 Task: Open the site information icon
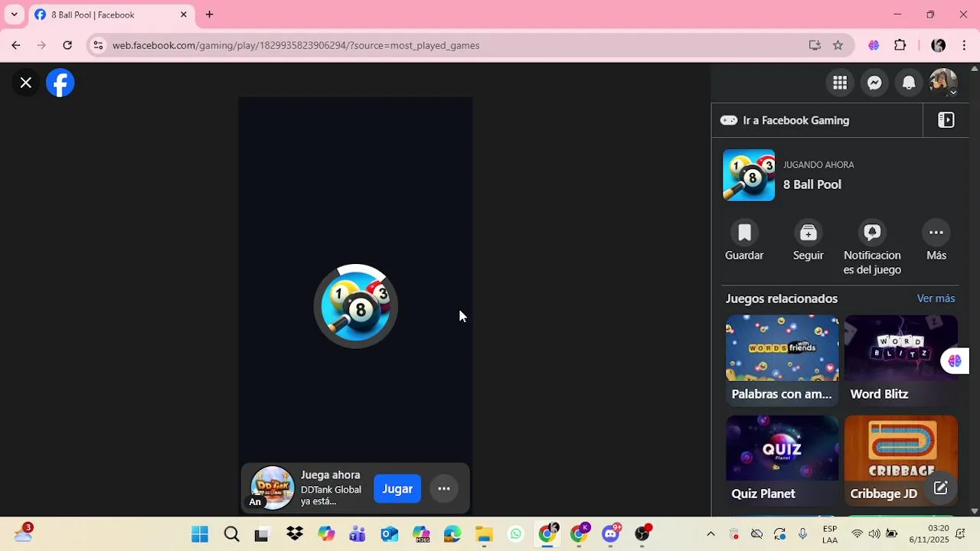(98, 45)
